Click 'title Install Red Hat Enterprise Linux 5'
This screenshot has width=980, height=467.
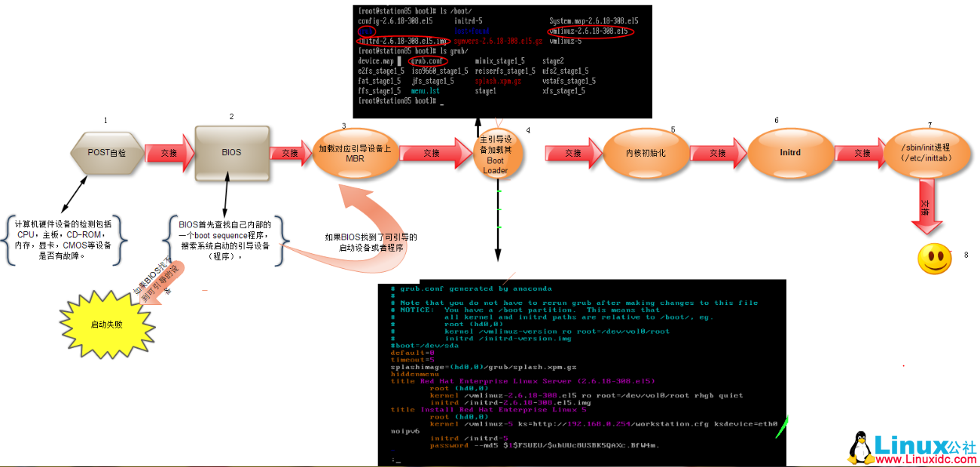coord(488,410)
